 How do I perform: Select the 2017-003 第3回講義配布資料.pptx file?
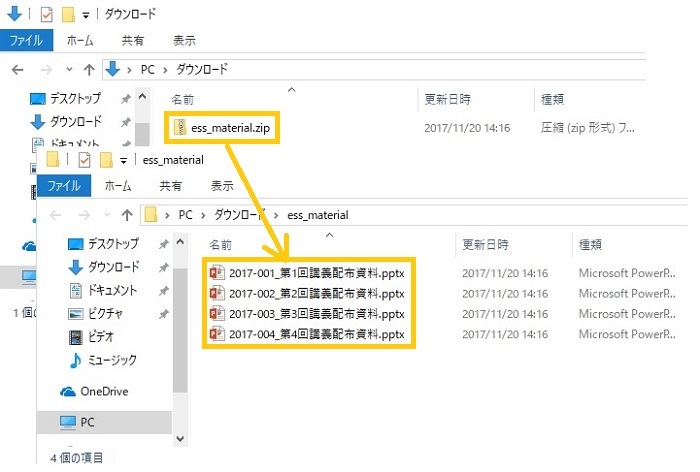tap(308, 313)
